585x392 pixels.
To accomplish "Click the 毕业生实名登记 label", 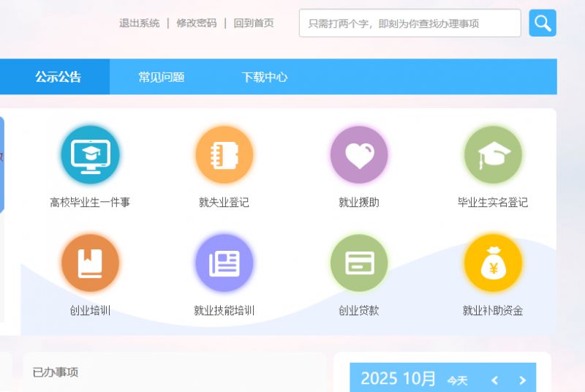I will click(x=493, y=202).
